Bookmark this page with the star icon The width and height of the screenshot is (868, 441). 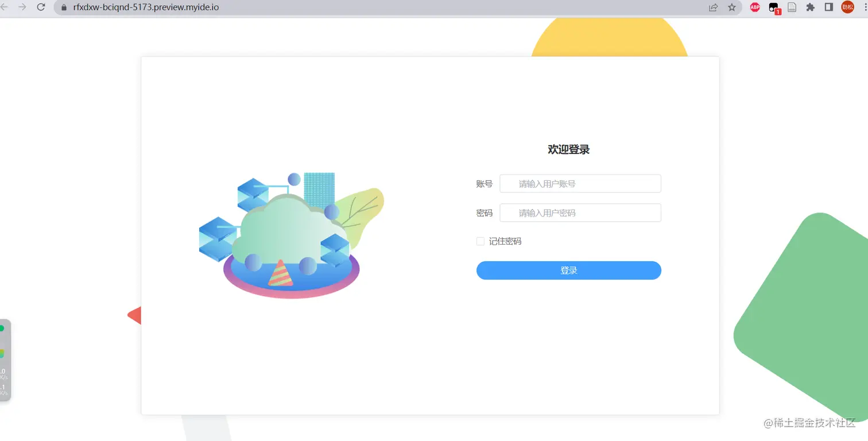click(731, 7)
